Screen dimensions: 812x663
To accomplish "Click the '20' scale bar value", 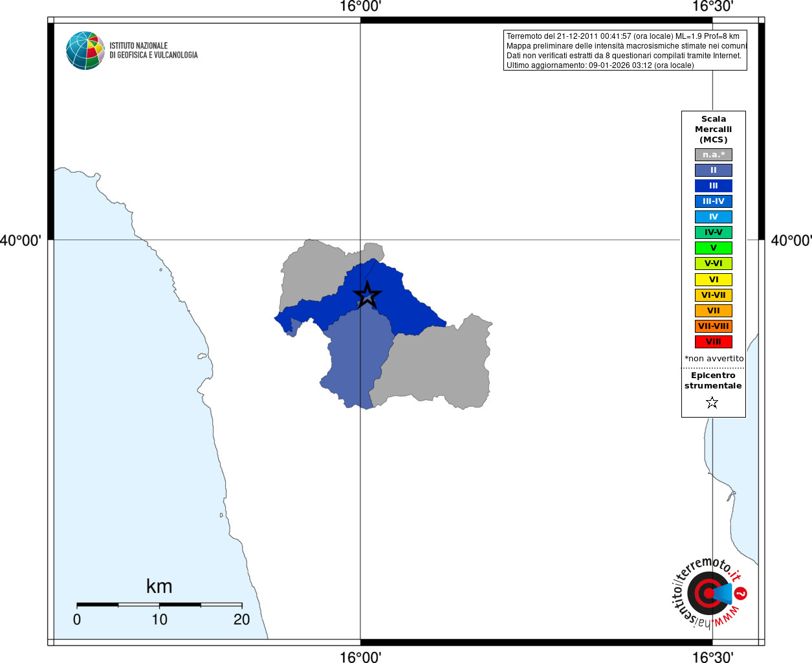I will [x=241, y=620].
